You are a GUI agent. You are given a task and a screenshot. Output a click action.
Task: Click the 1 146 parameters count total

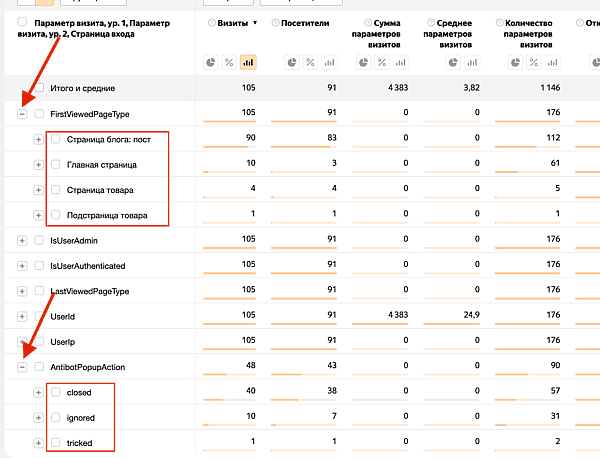click(550, 88)
